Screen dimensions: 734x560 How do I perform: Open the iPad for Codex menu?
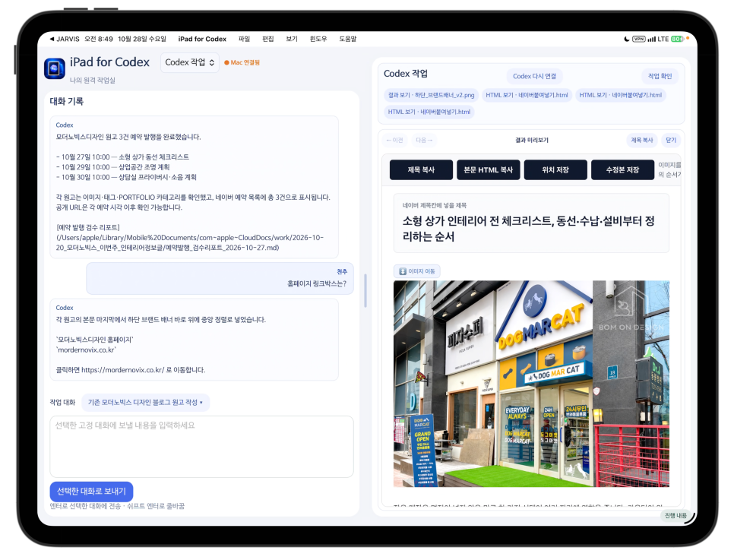coord(202,39)
